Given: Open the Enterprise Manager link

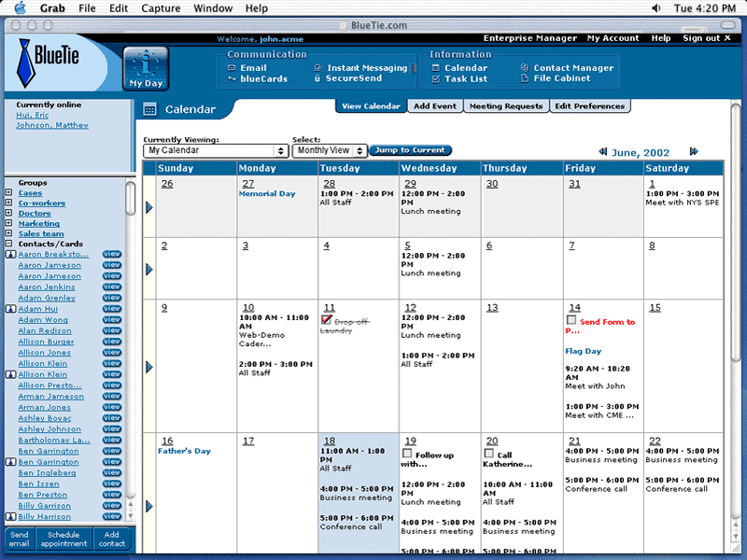Looking at the screenshot, I should click(530, 38).
